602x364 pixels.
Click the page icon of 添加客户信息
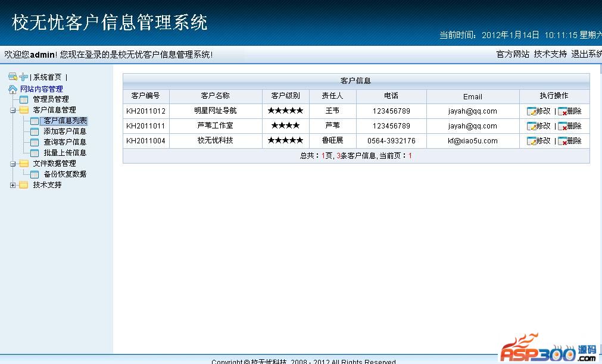[x=35, y=132]
